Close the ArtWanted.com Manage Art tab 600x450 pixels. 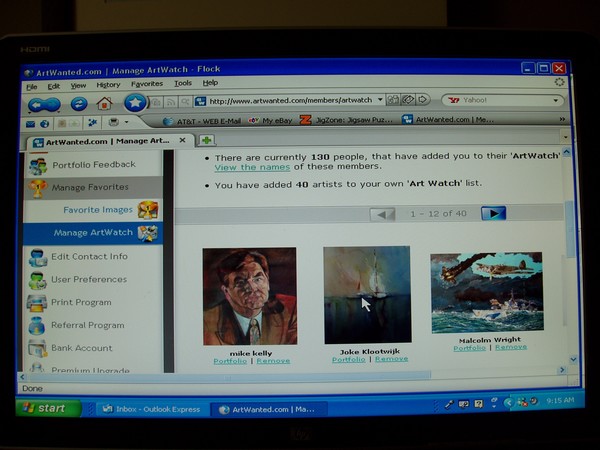pyautogui.click(x=183, y=140)
